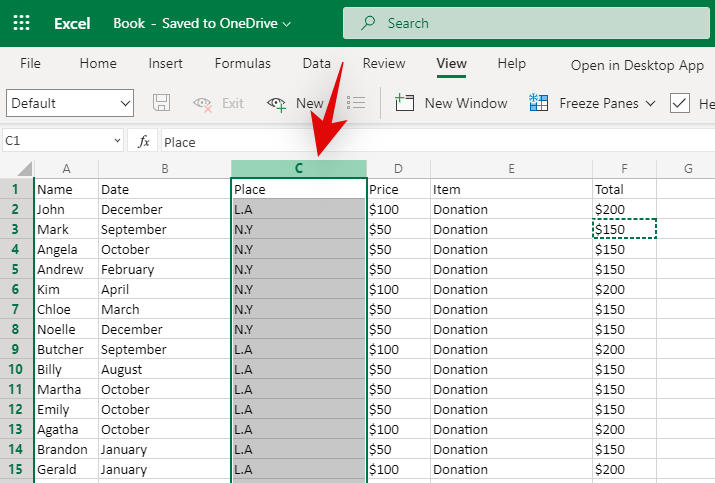Click the save sheet view icon

161,103
